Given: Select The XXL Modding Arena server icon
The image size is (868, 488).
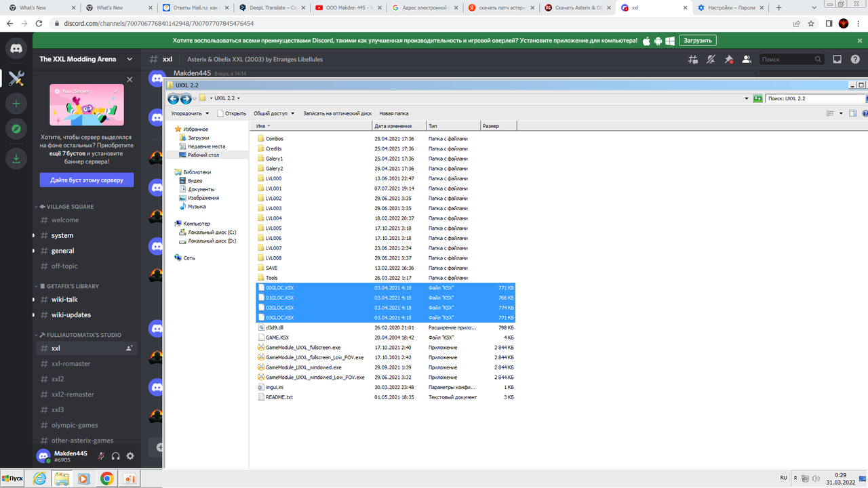Looking at the screenshot, I should pyautogui.click(x=16, y=78).
